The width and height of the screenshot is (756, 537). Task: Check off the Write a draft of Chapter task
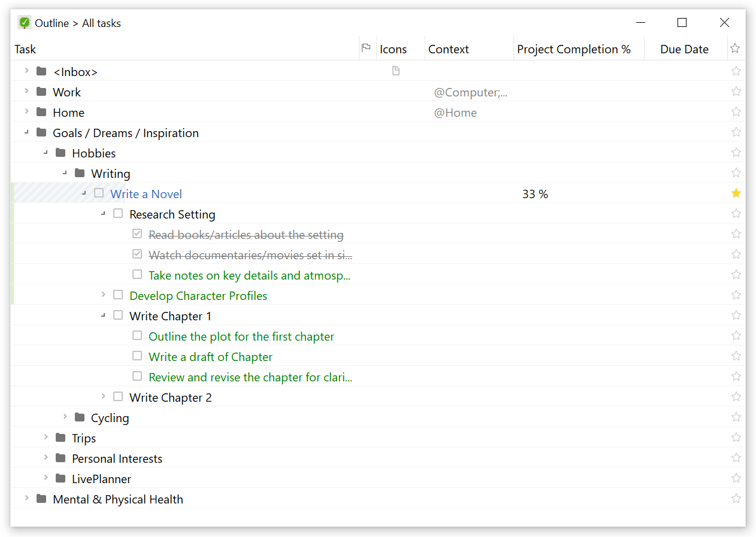[x=137, y=356]
